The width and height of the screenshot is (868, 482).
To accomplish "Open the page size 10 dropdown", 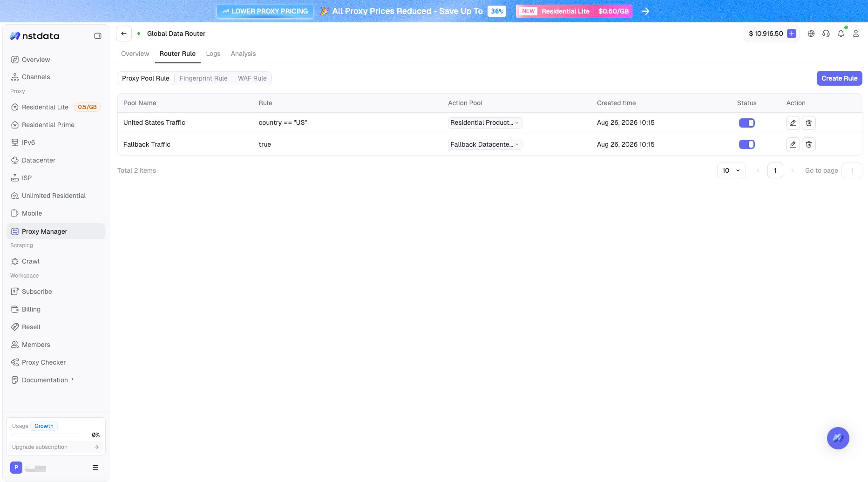I will click(x=731, y=170).
